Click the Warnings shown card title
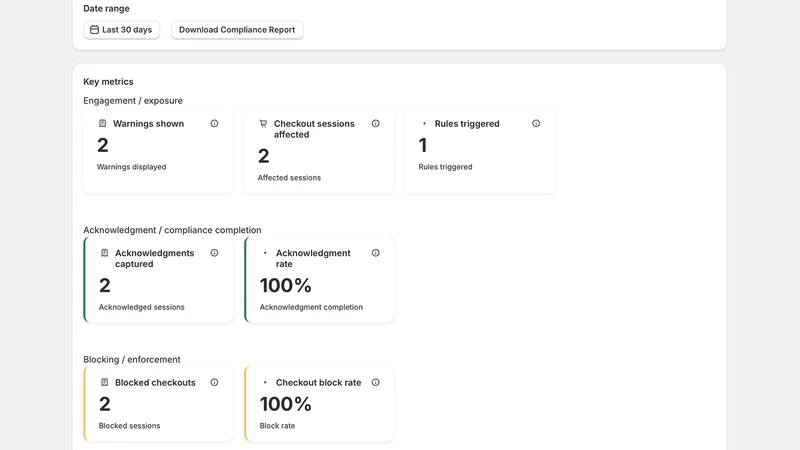Viewport: 800px width, 450px height. click(x=148, y=124)
